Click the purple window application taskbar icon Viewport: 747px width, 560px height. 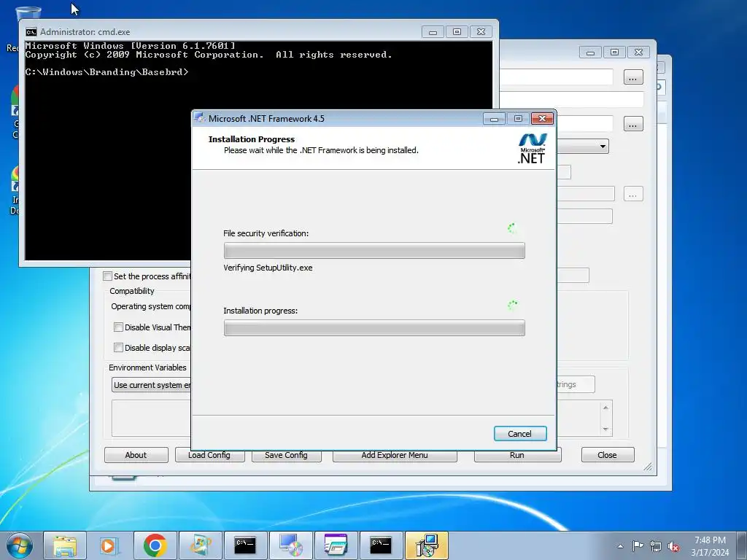[336, 545]
